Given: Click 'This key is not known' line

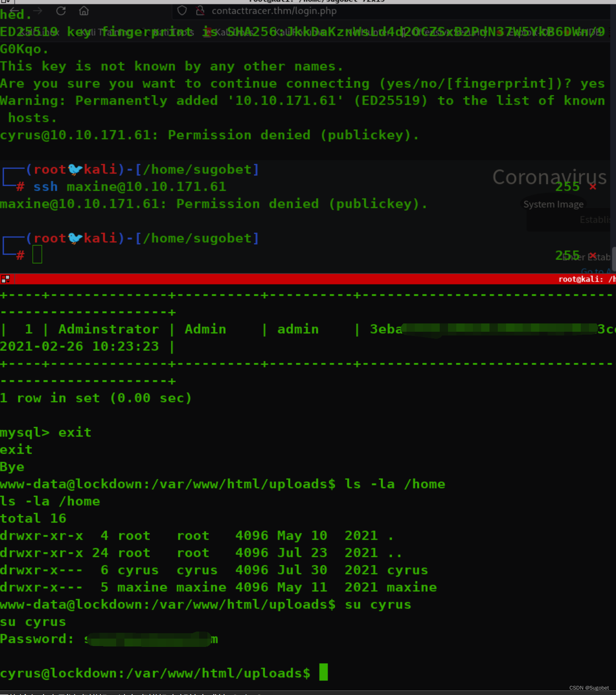Looking at the screenshot, I should click(x=172, y=66).
